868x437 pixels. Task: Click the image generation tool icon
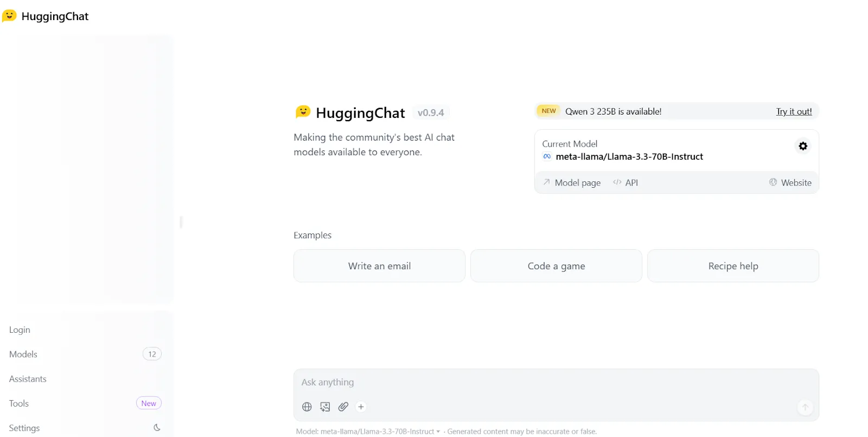(325, 407)
